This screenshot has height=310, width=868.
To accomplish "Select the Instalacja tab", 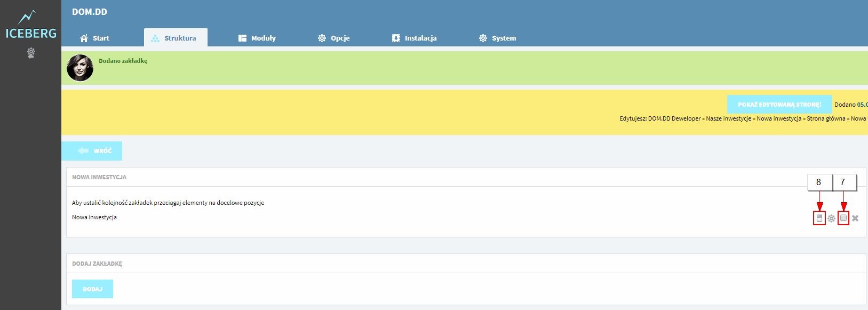I will click(415, 38).
